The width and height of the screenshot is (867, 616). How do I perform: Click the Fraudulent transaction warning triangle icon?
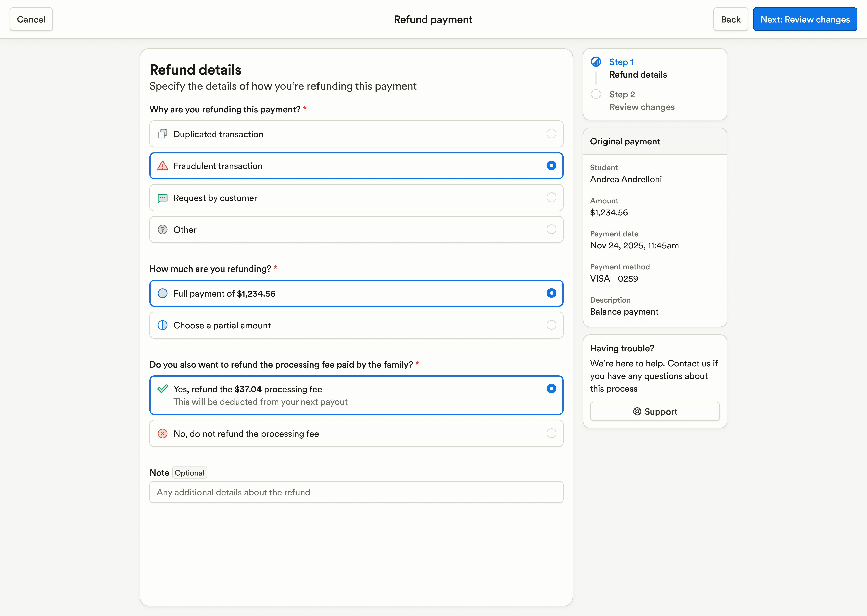[163, 166]
